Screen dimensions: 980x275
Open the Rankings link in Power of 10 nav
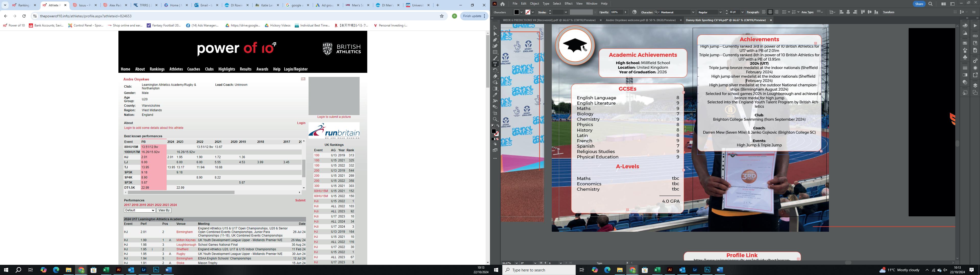(x=157, y=69)
